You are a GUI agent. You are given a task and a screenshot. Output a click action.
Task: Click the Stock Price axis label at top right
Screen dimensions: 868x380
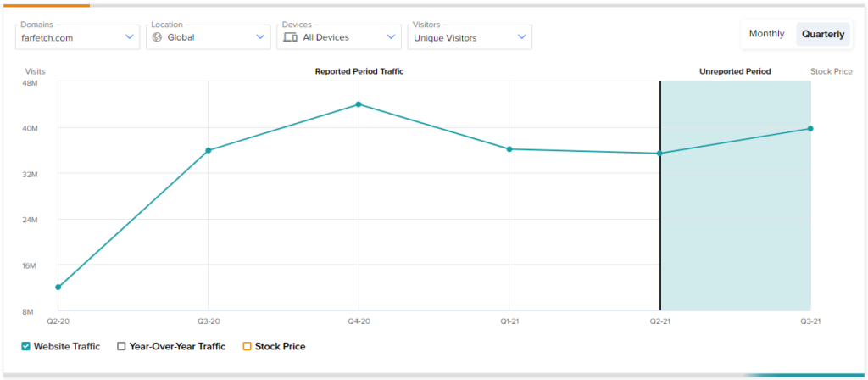click(832, 71)
